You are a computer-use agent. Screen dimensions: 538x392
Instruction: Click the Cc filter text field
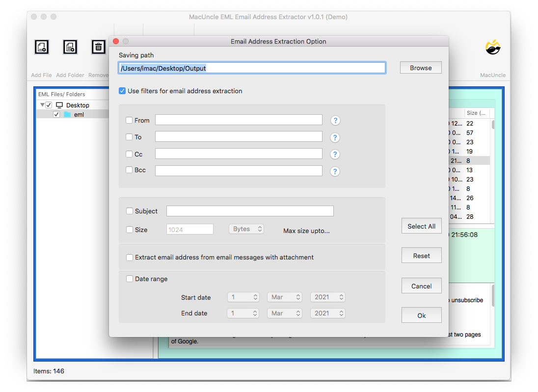coord(239,154)
